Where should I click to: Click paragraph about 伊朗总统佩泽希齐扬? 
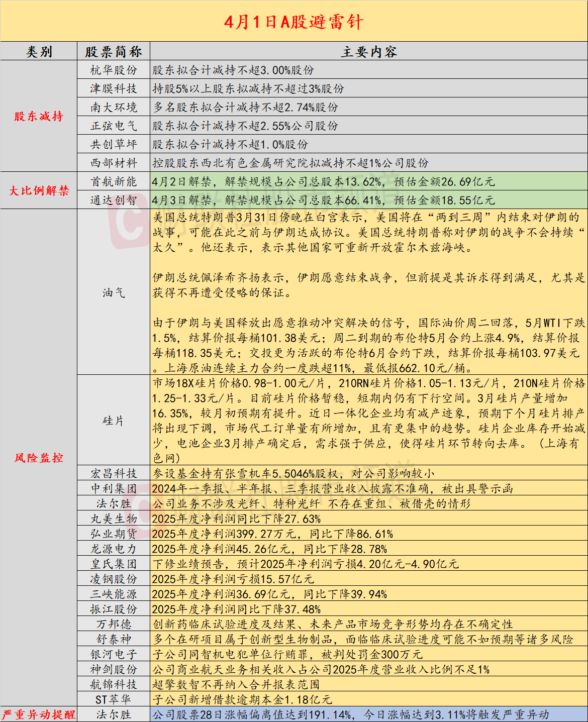click(x=369, y=285)
